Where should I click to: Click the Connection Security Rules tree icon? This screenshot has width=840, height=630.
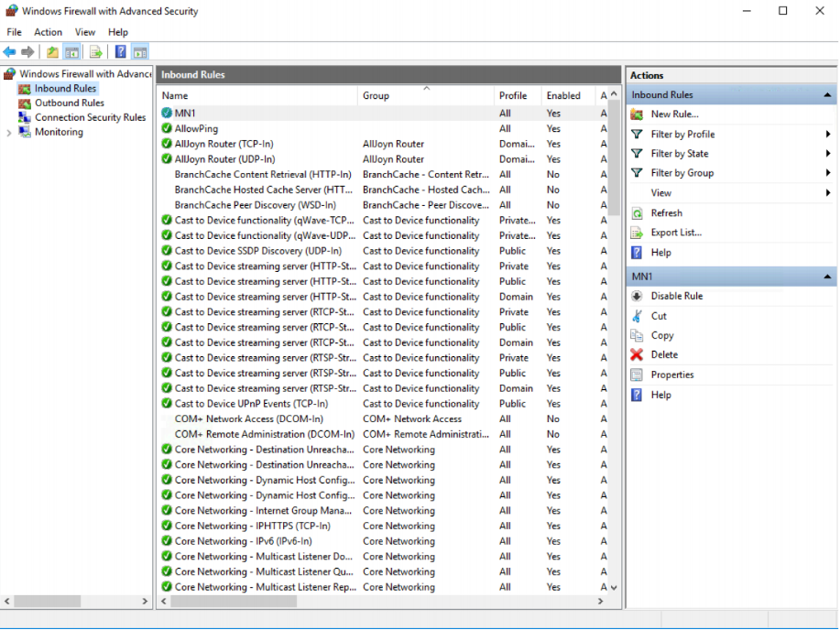point(25,117)
